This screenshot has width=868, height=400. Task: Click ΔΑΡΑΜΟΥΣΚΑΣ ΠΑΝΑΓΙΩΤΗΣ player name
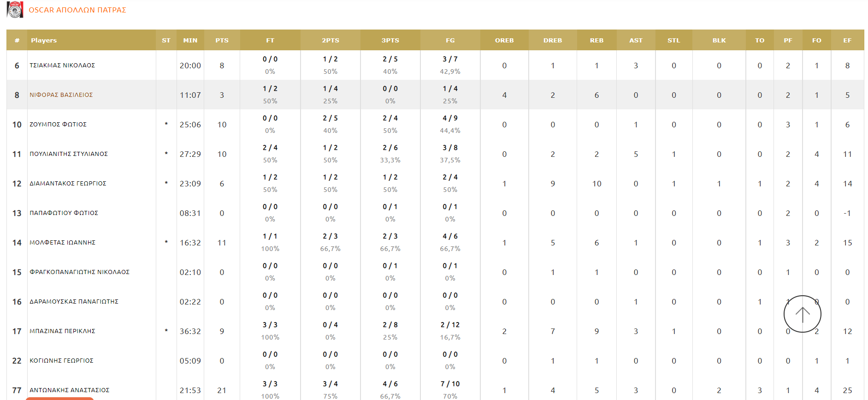(74, 302)
